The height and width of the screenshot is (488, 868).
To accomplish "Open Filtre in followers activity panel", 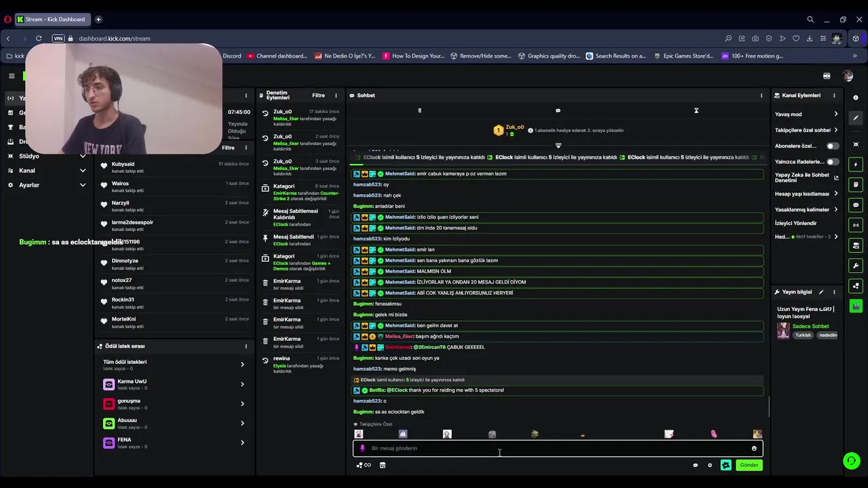I will [x=229, y=148].
